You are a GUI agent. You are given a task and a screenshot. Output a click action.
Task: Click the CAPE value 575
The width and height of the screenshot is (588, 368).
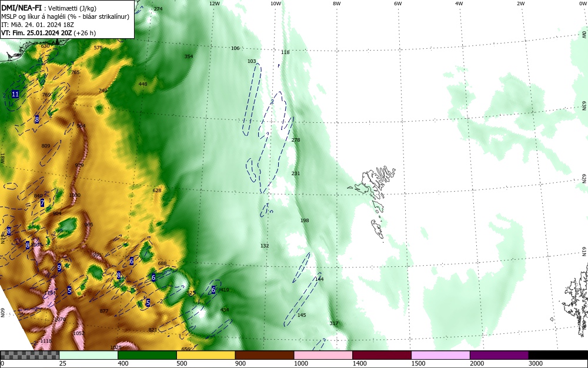[x=98, y=48]
